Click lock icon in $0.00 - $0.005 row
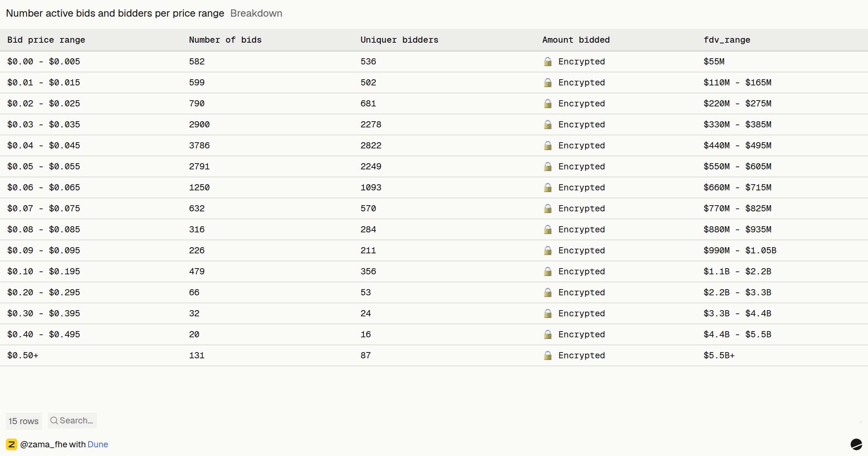The width and height of the screenshot is (868, 456). tap(548, 62)
